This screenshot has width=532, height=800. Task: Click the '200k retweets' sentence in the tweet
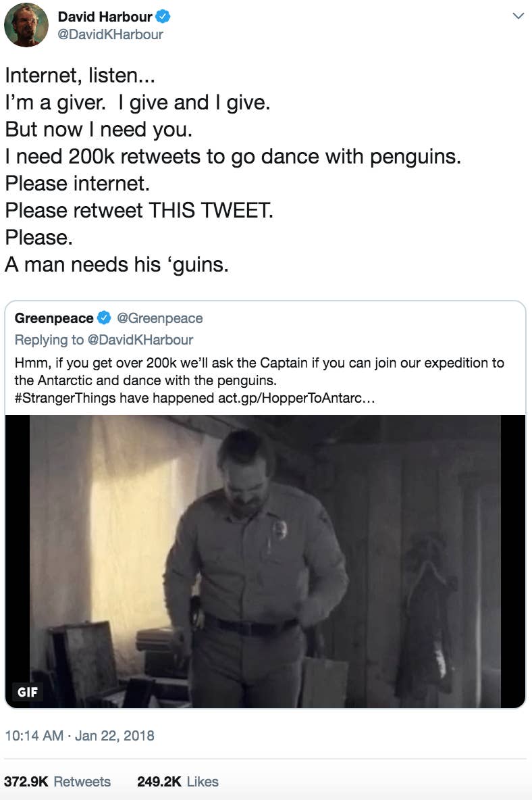click(232, 156)
